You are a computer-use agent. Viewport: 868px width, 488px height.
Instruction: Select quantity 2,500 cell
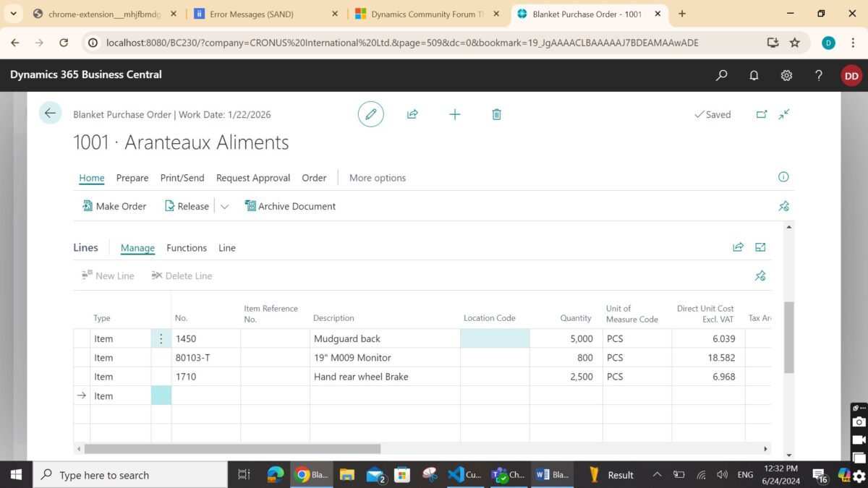point(565,377)
